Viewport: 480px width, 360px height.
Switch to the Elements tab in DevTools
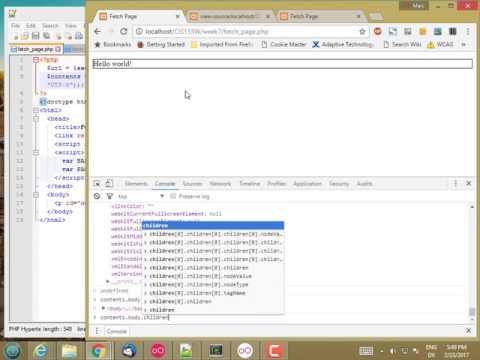coord(136,184)
